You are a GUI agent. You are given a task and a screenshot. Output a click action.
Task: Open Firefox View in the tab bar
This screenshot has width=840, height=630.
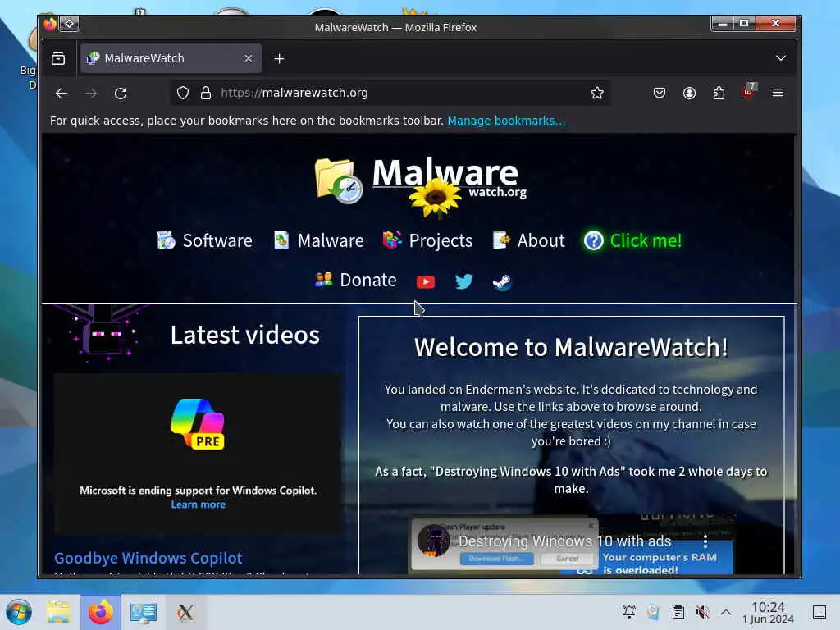click(58, 58)
